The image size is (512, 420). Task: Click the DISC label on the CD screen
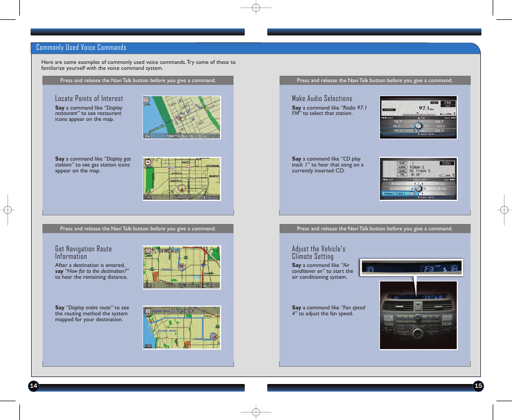[447, 163]
